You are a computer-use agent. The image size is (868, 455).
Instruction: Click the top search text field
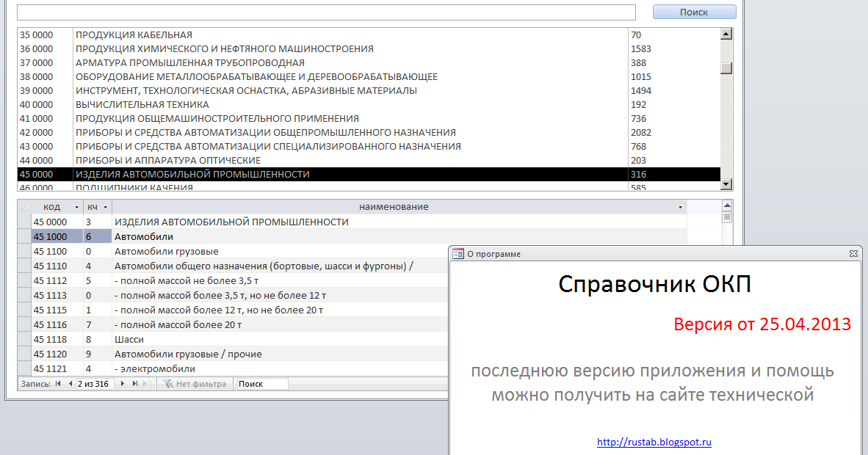click(x=326, y=12)
